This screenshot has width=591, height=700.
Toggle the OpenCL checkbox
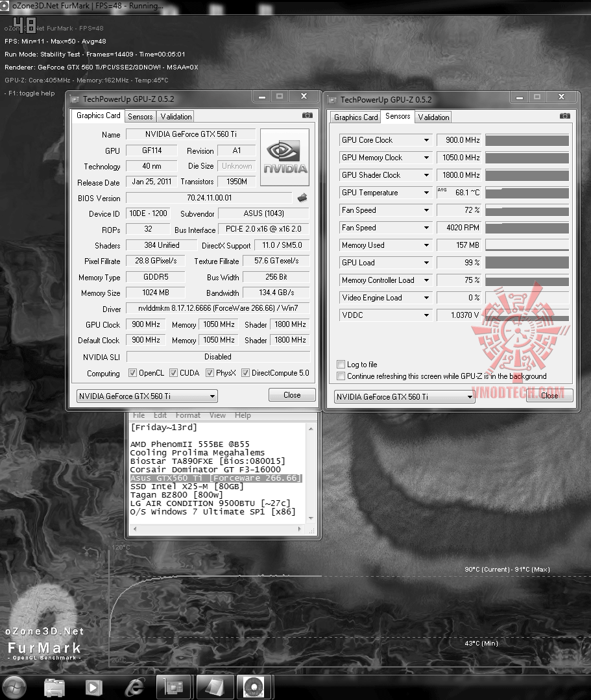pyautogui.click(x=132, y=373)
